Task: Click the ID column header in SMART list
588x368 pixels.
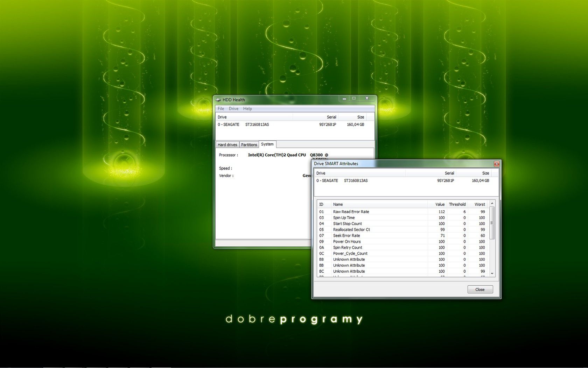Action: (324, 204)
